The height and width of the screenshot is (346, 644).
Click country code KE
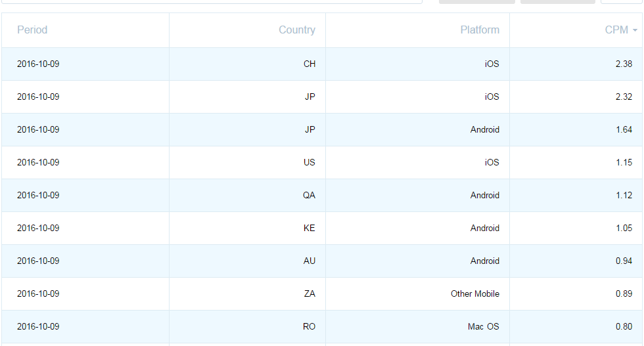pyautogui.click(x=310, y=228)
